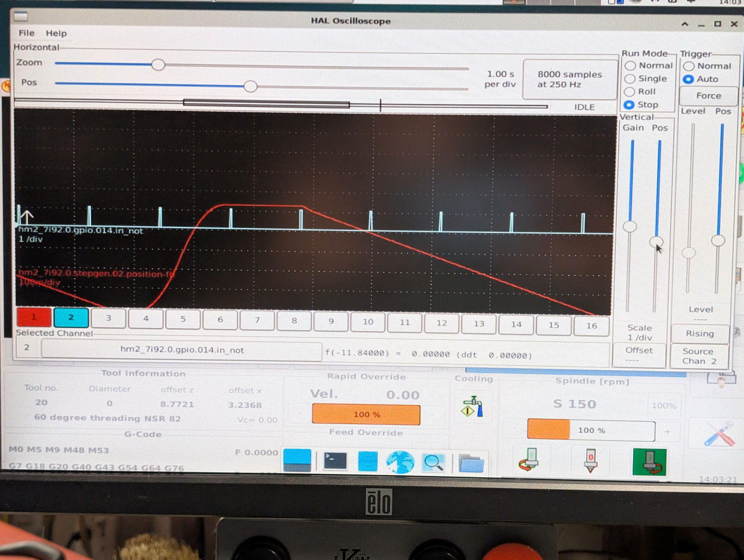Click the 8000 samples at 250 Hz button

(x=569, y=79)
